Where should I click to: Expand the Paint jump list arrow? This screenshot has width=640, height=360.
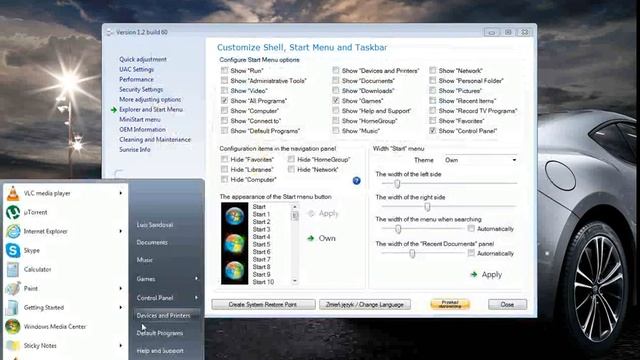pyautogui.click(x=121, y=289)
